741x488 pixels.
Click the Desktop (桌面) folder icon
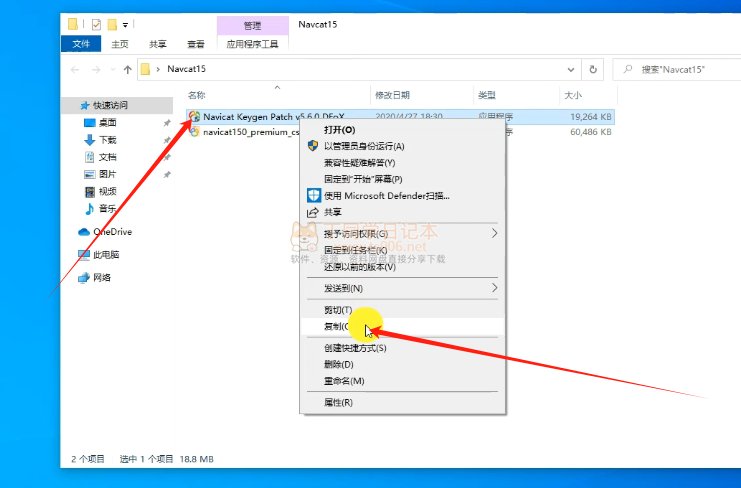tap(89, 123)
